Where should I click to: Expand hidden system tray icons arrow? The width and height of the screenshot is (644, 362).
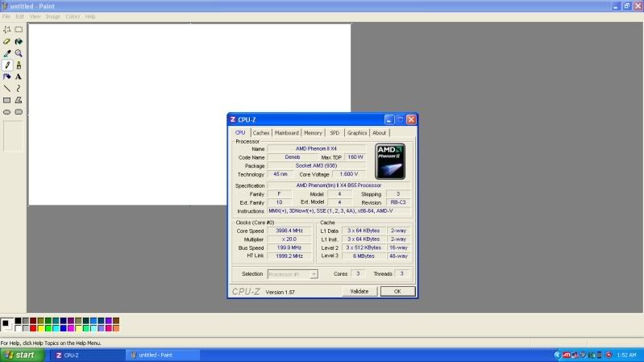(x=557, y=355)
